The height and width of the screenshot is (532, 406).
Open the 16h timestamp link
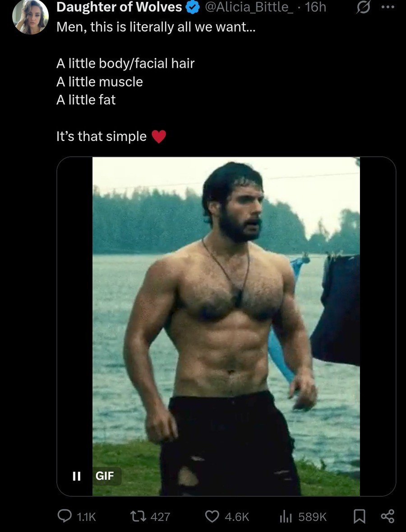point(315,7)
